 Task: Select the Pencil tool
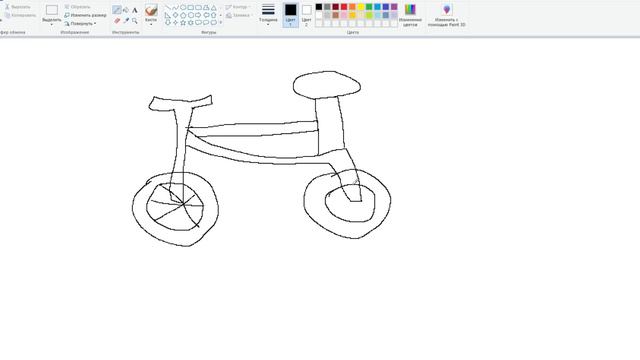click(x=117, y=10)
